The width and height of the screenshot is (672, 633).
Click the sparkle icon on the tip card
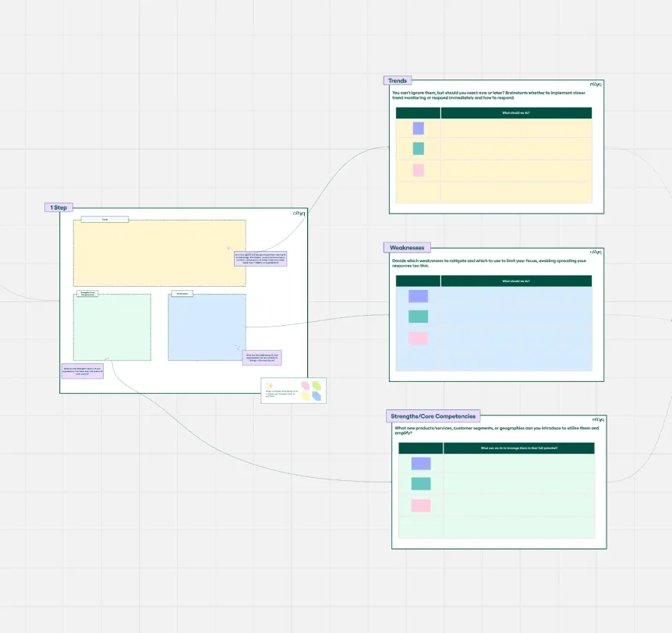tap(269, 385)
